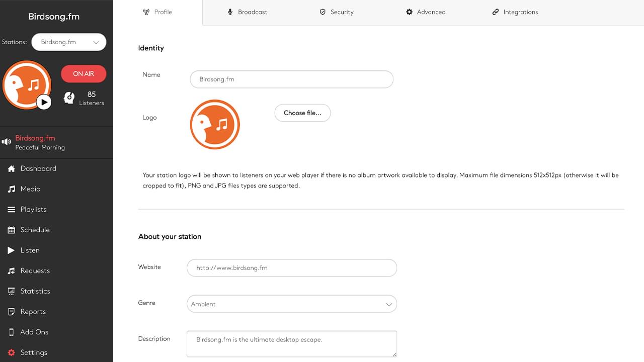The image size is (644, 362).
Task: Switch to the Broadcast tab
Action: click(247, 12)
